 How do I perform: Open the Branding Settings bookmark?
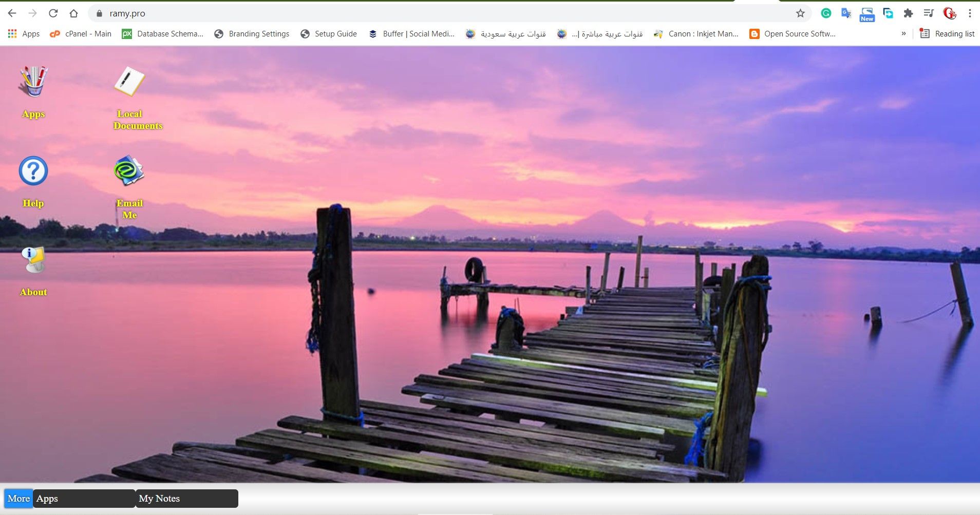coord(252,34)
